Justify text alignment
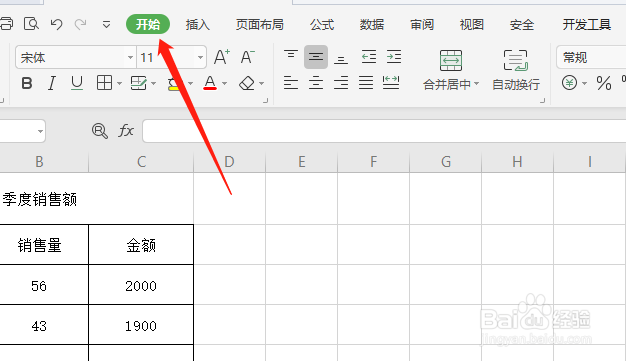Screen dimensions: 626x361 366,83
